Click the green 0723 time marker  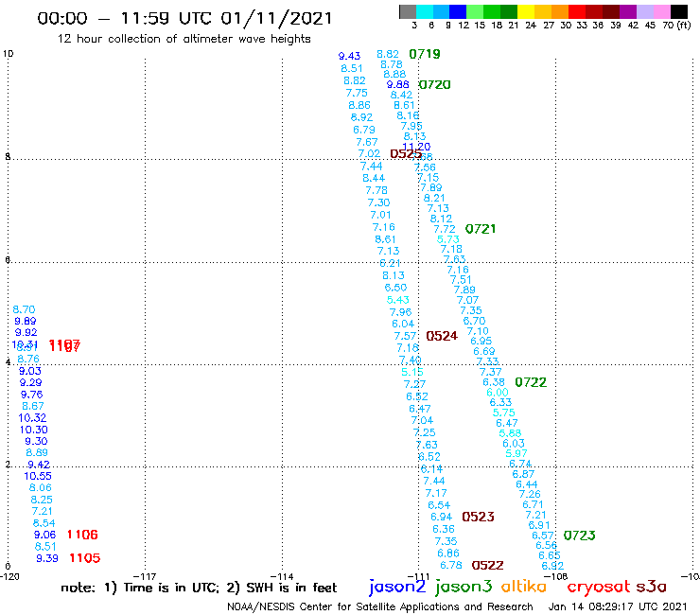click(x=580, y=536)
